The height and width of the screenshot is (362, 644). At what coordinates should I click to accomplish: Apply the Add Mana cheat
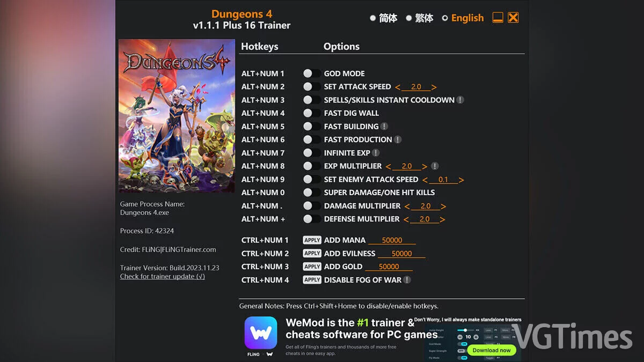(312, 240)
